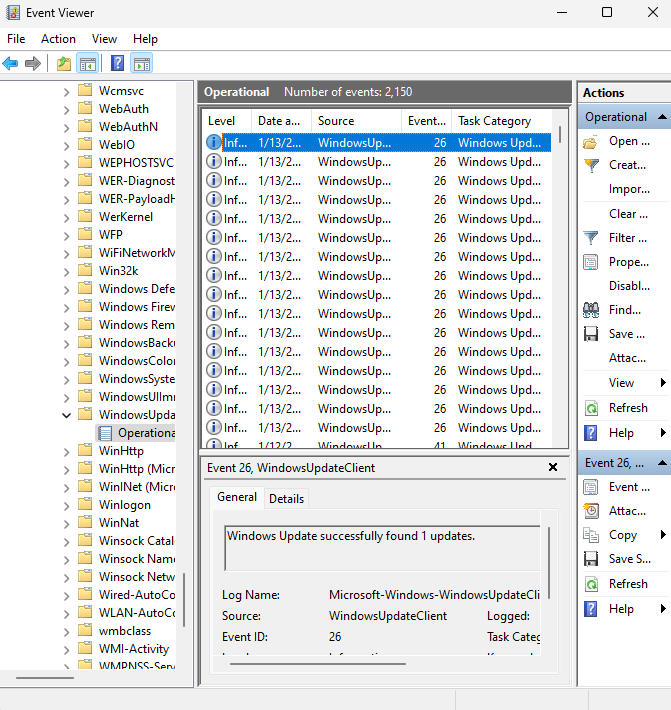Click the blue Help toolbar icon
This screenshot has width=671, height=710.
click(117, 63)
